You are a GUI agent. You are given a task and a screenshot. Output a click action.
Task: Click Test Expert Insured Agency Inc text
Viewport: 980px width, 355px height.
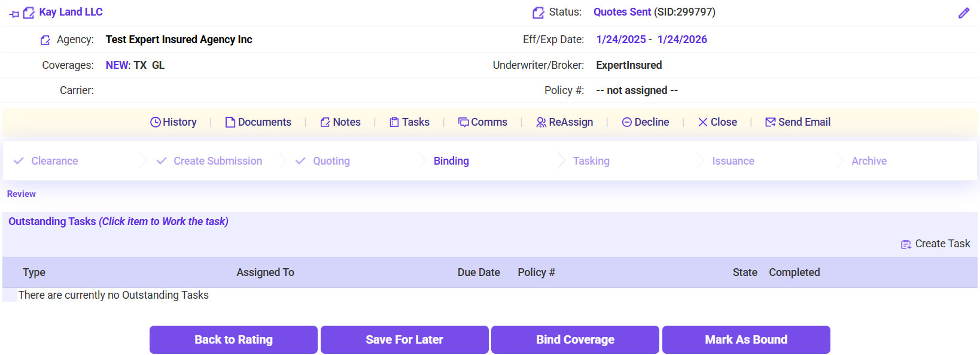(x=179, y=40)
